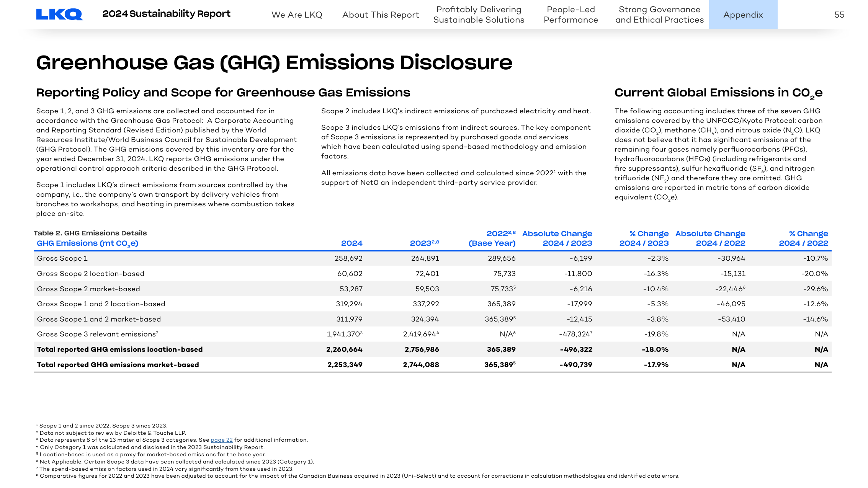Click the Greenhouse Gas (GHG) Emissions Disclosure heading
This screenshot has height=488, width=868.
(274, 62)
